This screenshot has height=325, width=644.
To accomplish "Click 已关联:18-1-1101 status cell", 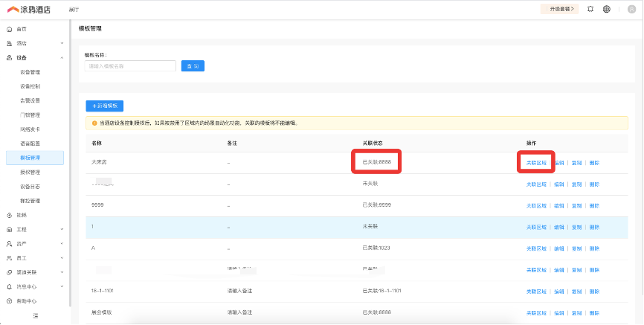I will [x=382, y=291].
